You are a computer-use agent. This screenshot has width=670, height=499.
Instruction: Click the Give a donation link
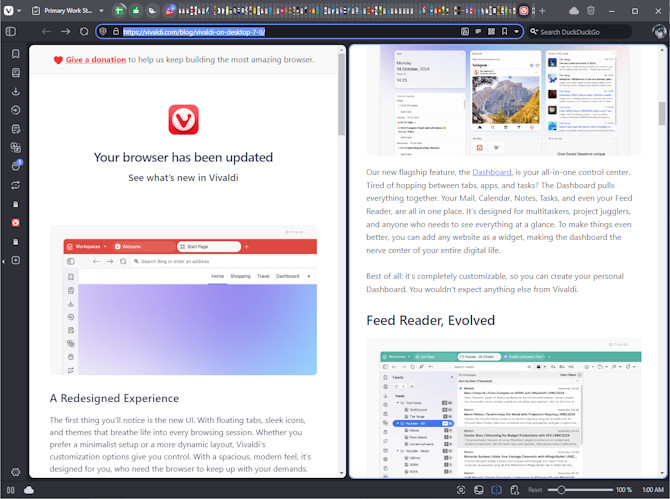coord(96,60)
